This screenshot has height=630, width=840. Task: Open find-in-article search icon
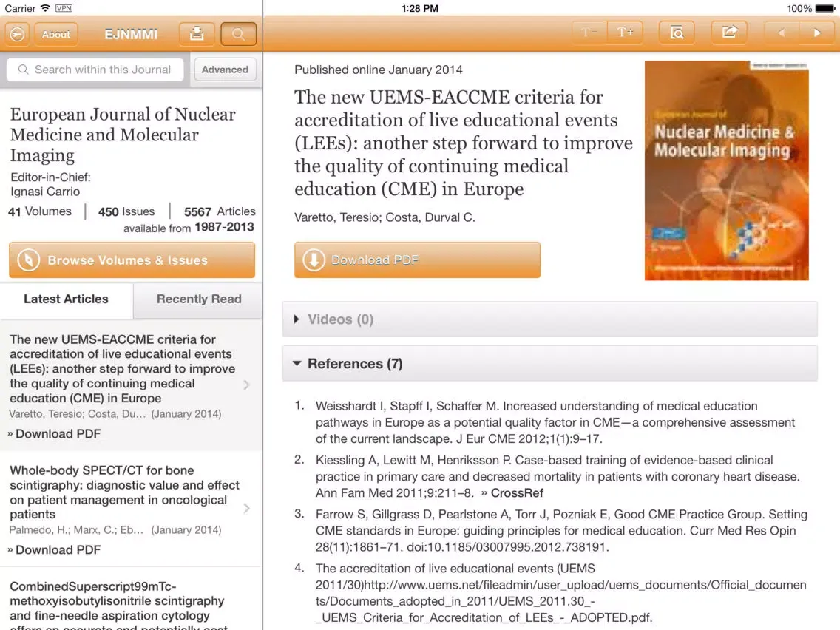[x=677, y=33]
